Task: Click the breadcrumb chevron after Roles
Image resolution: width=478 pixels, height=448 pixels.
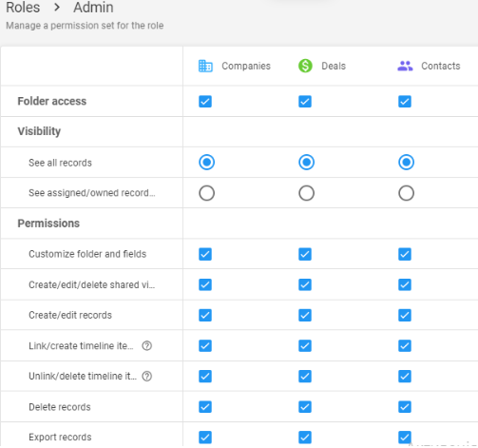Action: coord(57,7)
